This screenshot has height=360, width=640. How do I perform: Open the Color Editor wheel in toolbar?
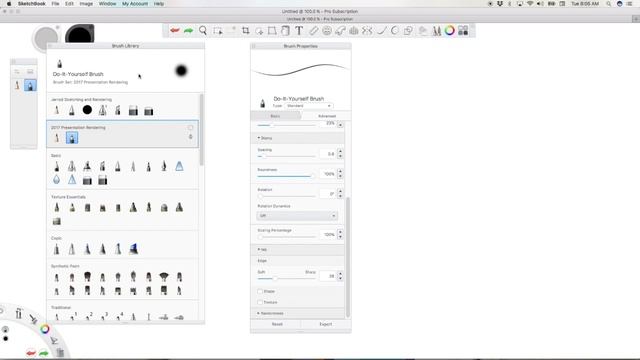pos(450,31)
